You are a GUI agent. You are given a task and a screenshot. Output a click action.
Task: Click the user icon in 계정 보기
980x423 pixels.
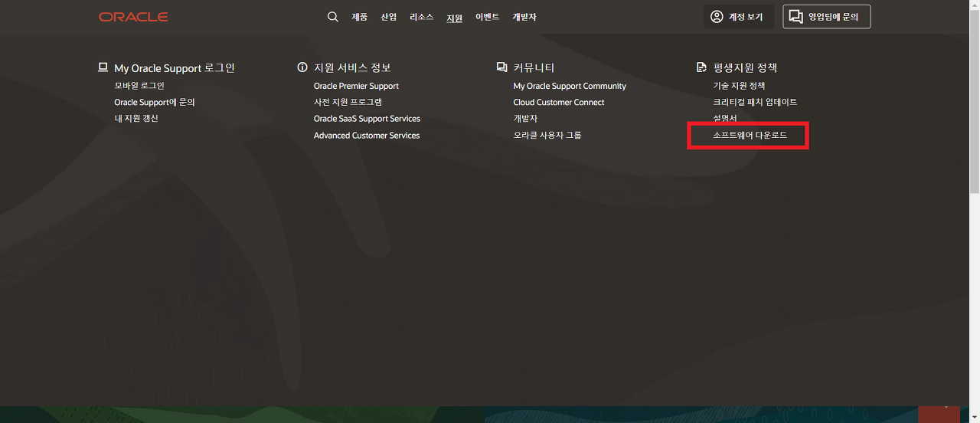point(717,17)
